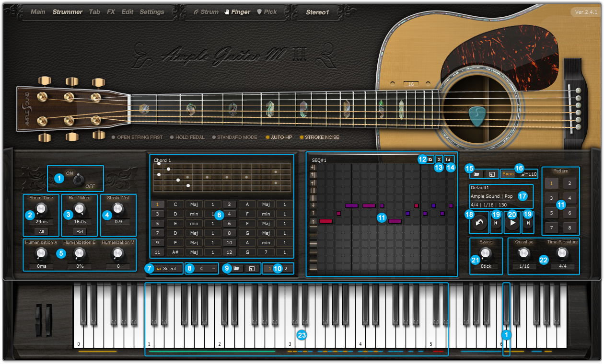Toggle HOLD PEDAL option

click(187, 137)
